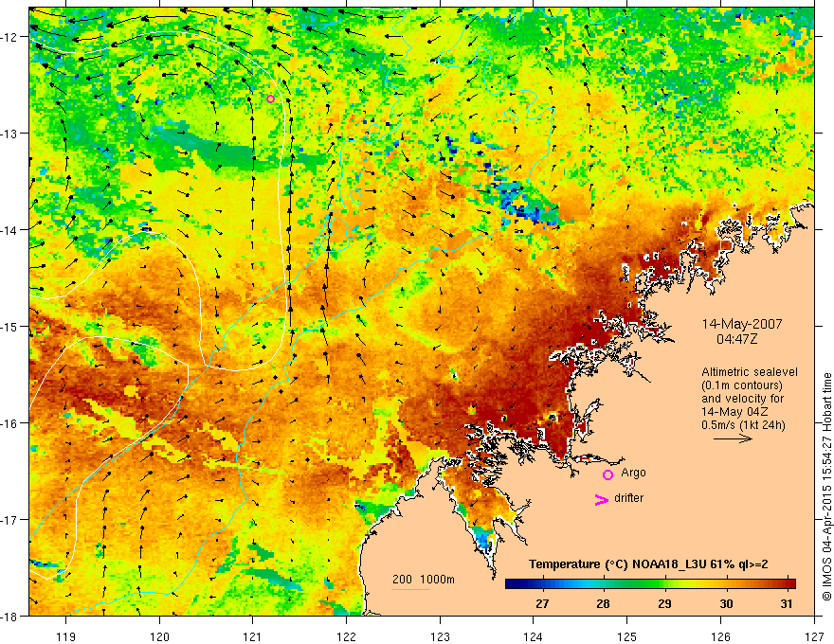Click the 'drifter' legend label
Image resolution: width=834 pixels, height=644 pixels.
pyautogui.click(x=628, y=498)
